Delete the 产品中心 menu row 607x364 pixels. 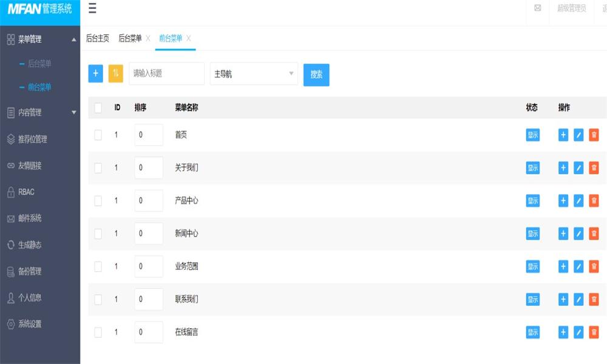(594, 201)
